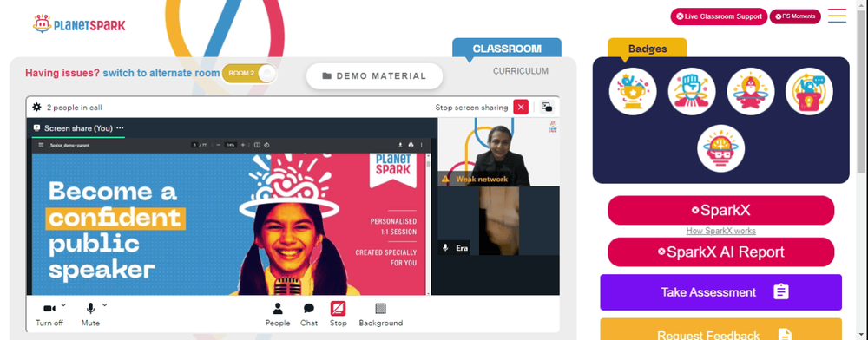The image size is (868, 340).
Task: Expand microphone options chevron
Action: coord(105,304)
